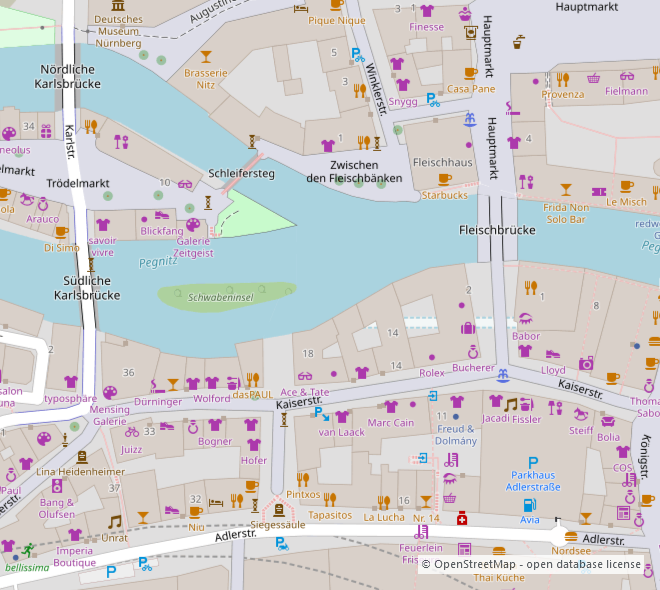Click the Rolex shop label

pos(431,373)
